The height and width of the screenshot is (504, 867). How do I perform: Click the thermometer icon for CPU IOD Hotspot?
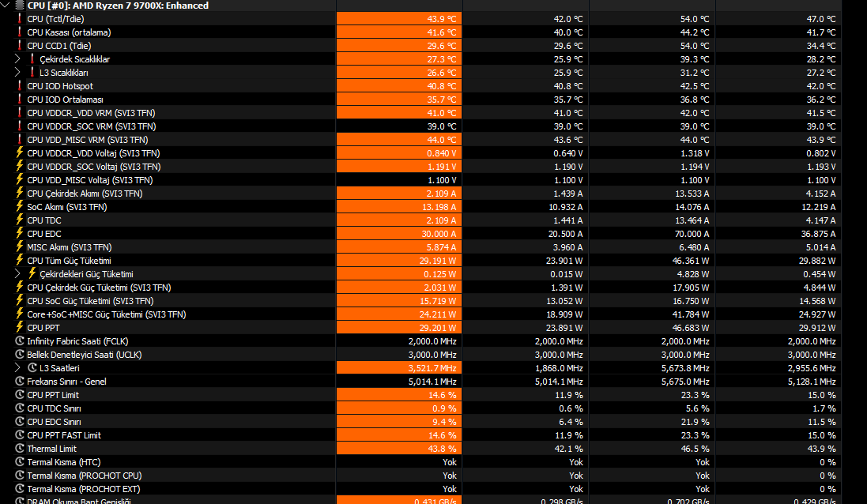pyautogui.click(x=20, y=85)
